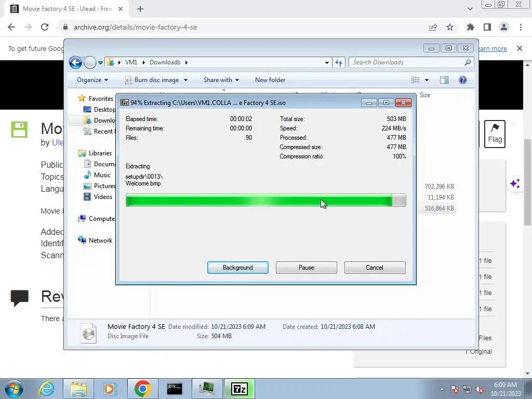This screenshot has height=399, width=532.
Task: Click purple sparkle icon on page edge
Action: tap(515, 183)
